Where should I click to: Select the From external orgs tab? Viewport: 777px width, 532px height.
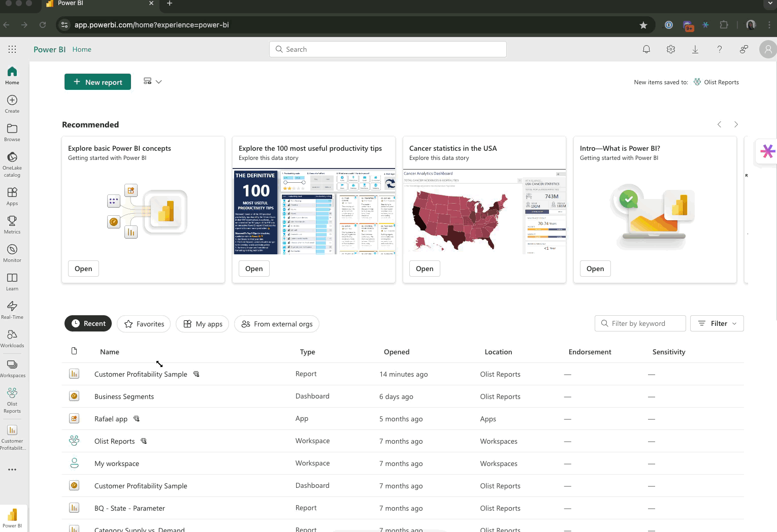pos(277,324)
